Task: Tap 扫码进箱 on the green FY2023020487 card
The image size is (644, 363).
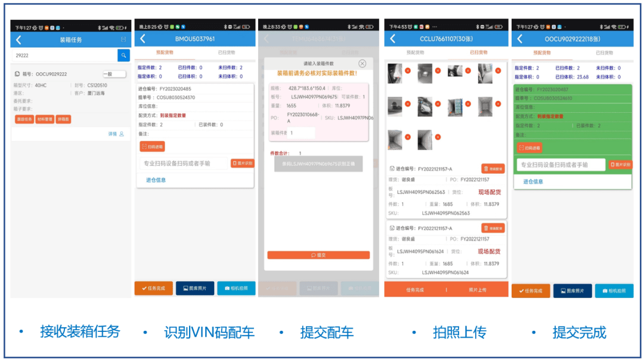Action: coord(530,147)
